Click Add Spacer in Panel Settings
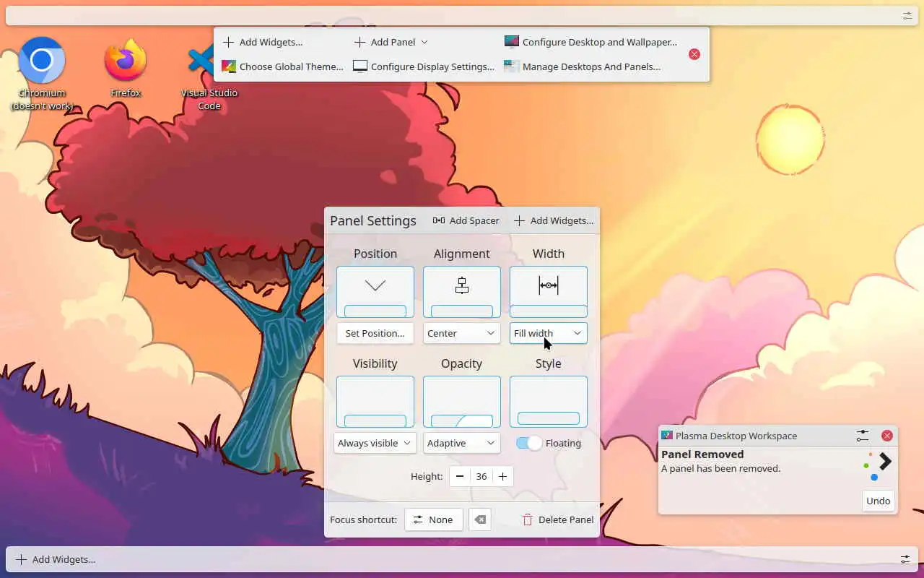Image resolution: width=924 pixels, height=578 pixels. (x=466, y=220)
